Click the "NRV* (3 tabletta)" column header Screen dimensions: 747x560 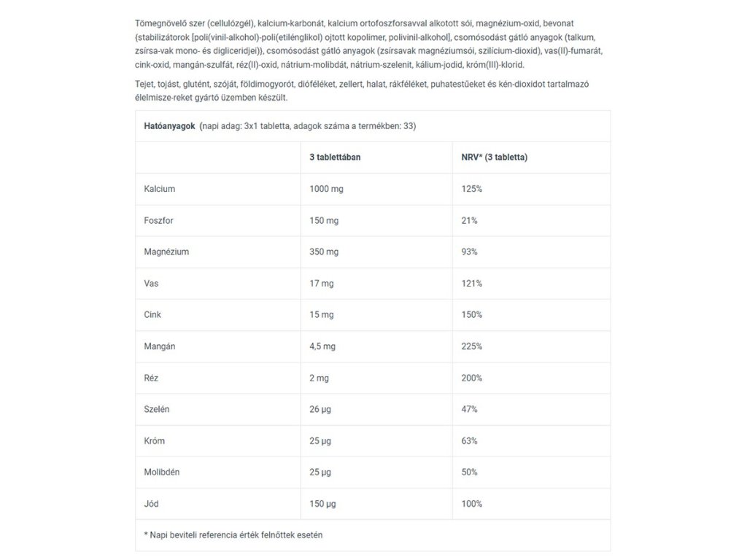click(x=495, y=157)
